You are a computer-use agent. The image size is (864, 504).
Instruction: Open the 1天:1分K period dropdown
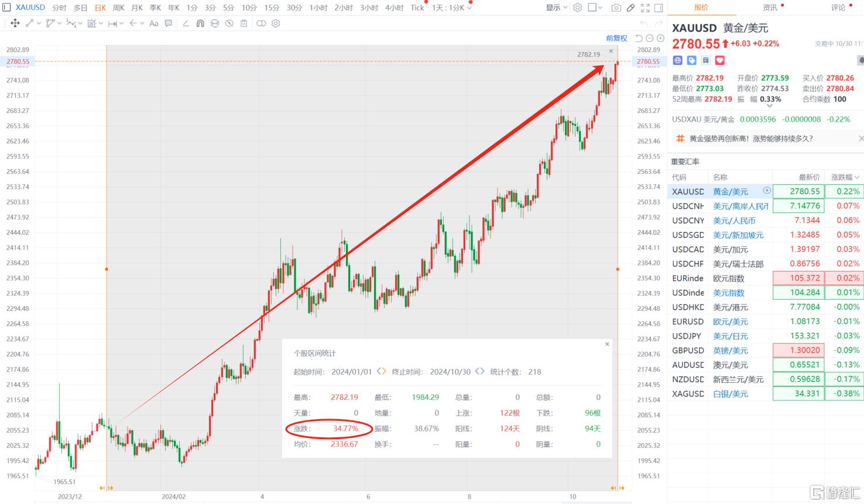pyautogui.click(x=452, y=8)
